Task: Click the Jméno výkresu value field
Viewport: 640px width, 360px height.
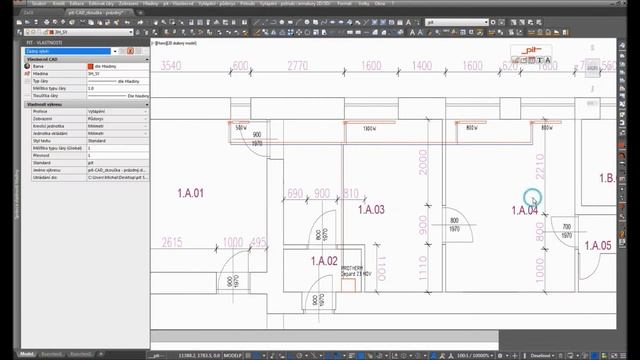Action: (118, 170)
